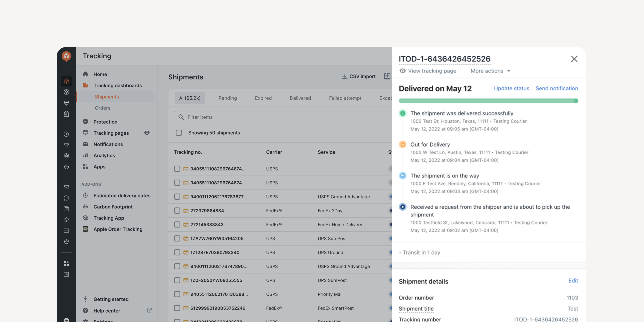This screenshot has height=322, width=644.
Task: Open the chat bubble icon in dark sidebar
Action: tap(66, 198)
